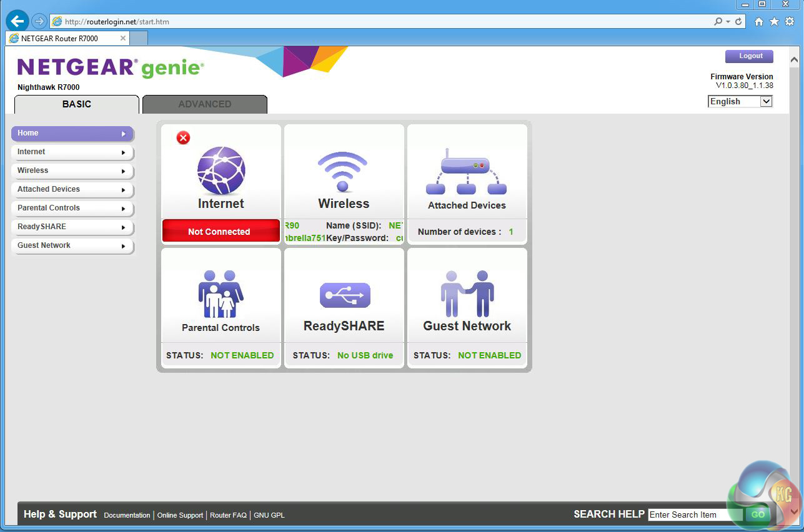Click the browser Forward arrow button
Image resolution: width=804 pixels, height=532 pixels.
click(x=39, y=21)
